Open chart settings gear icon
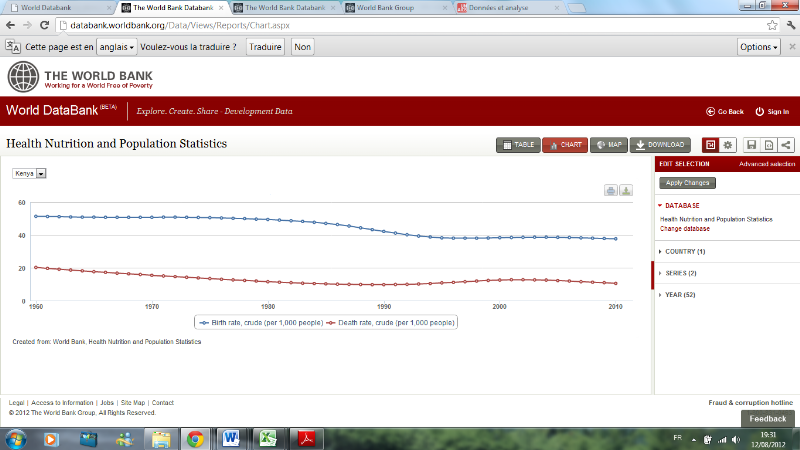800x450 pixels. click(x=728, y=145)
